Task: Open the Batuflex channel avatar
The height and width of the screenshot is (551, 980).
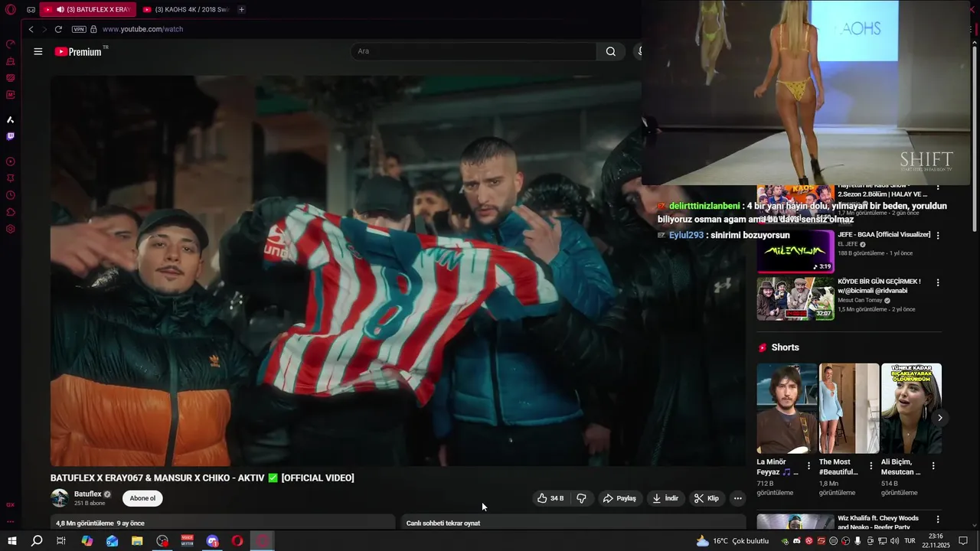Action: (60, 498)
